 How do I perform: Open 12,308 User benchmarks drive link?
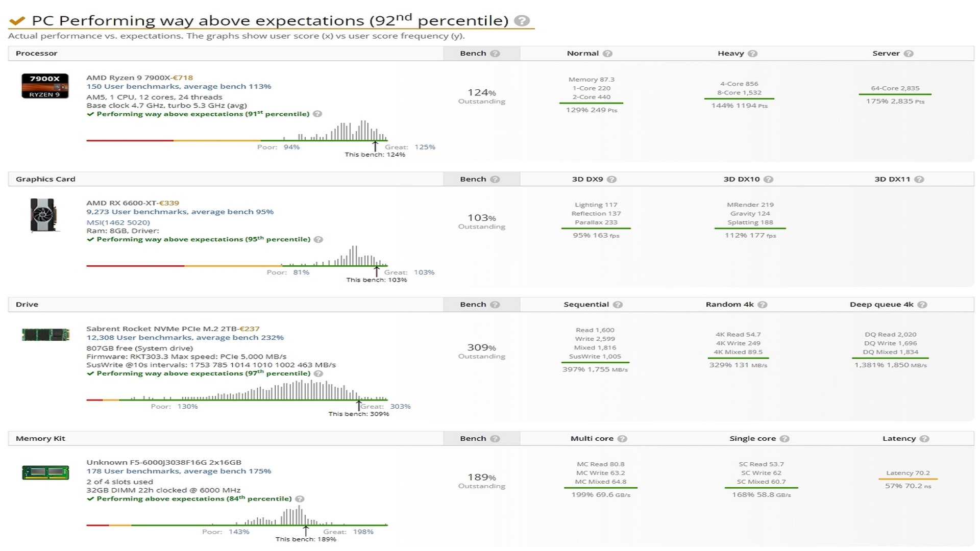tap(185, 337)
